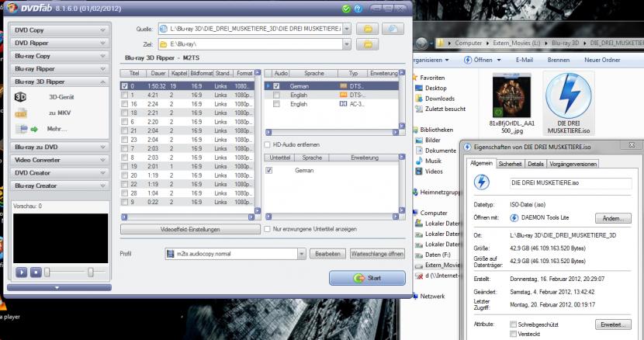Click the green checkmark icon in DVDFab title bar
Image resolution: width=644 pixels, height=340 pixels.
coord(346,9)
